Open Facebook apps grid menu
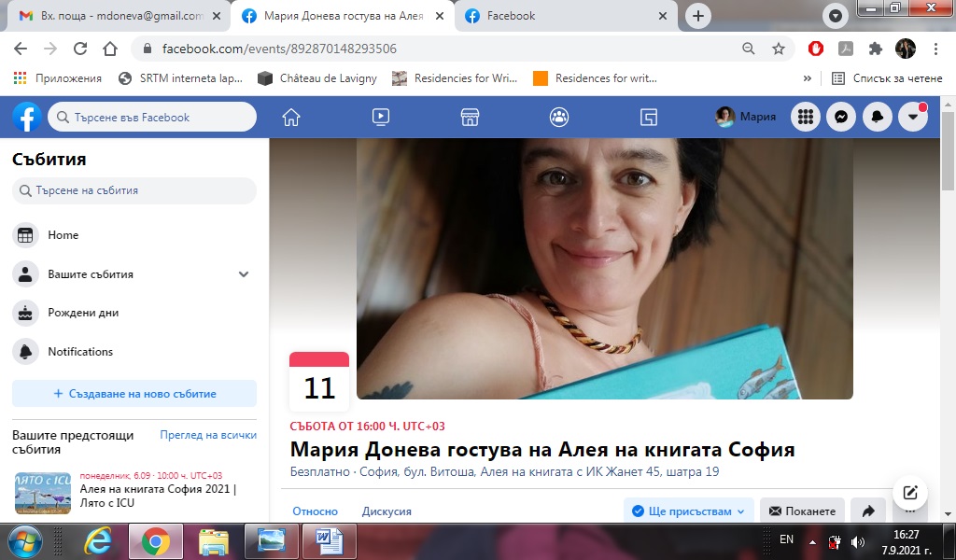 806,117
